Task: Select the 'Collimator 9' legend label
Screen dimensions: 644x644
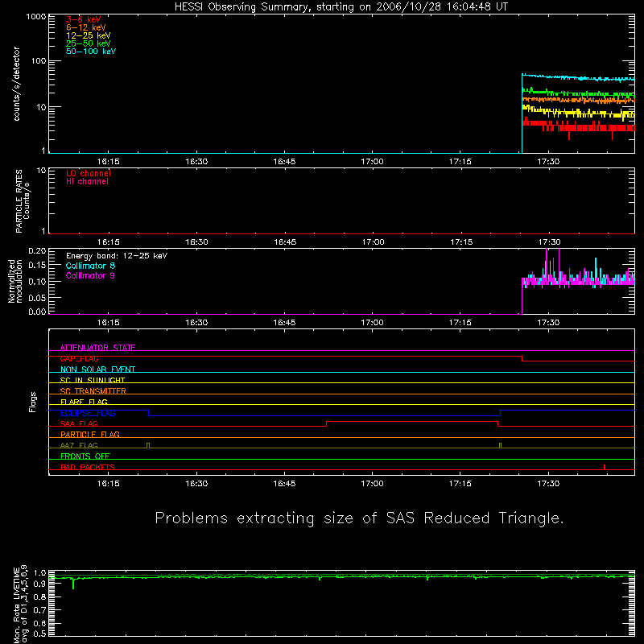Action: [90, 275]
